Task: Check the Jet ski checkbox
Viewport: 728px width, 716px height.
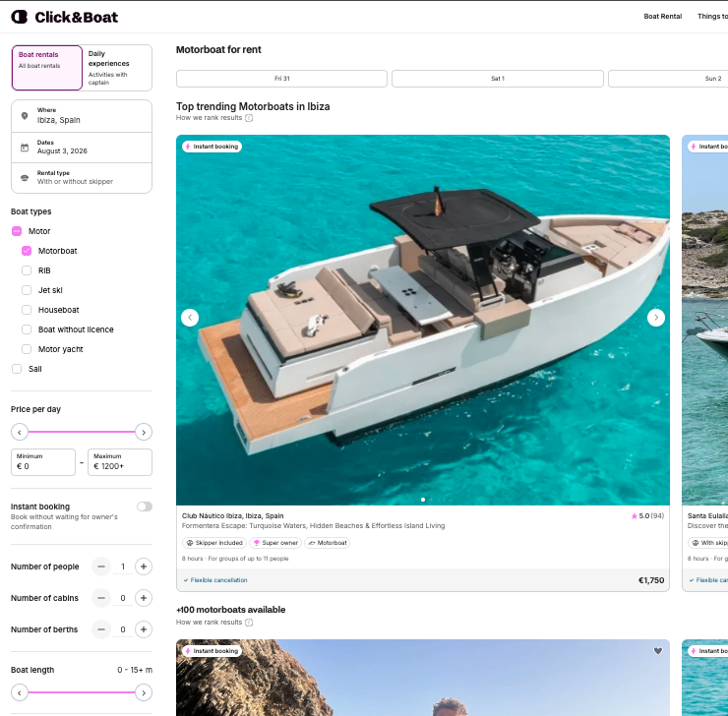Action: point(27,290)
